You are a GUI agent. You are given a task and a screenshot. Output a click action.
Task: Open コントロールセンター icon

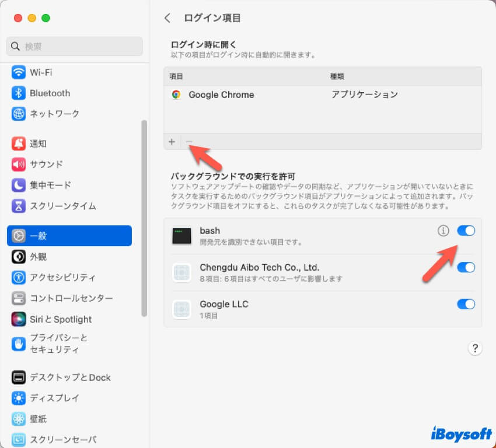pyautogui.click(x=18, y=298)
